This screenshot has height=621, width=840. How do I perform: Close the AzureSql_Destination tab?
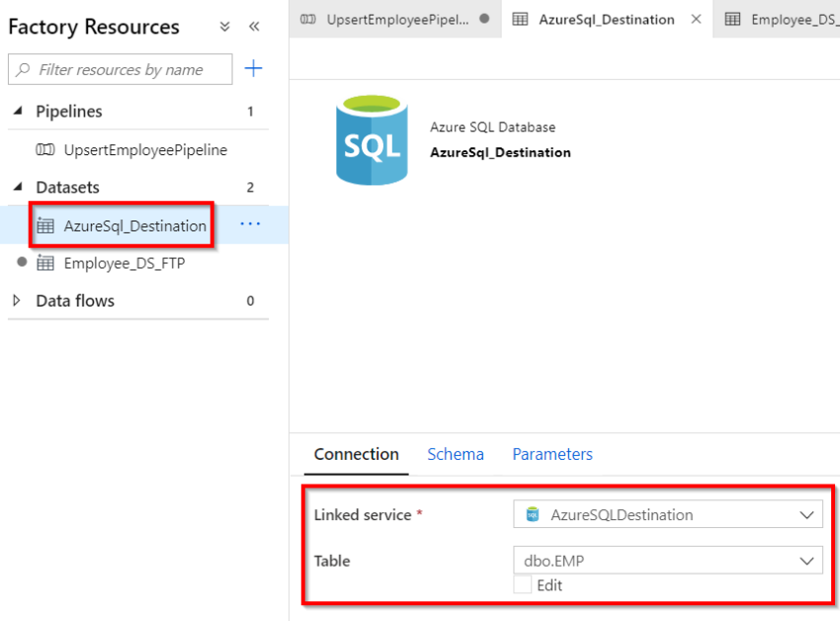pyautogui.click(x=697, y=19)
